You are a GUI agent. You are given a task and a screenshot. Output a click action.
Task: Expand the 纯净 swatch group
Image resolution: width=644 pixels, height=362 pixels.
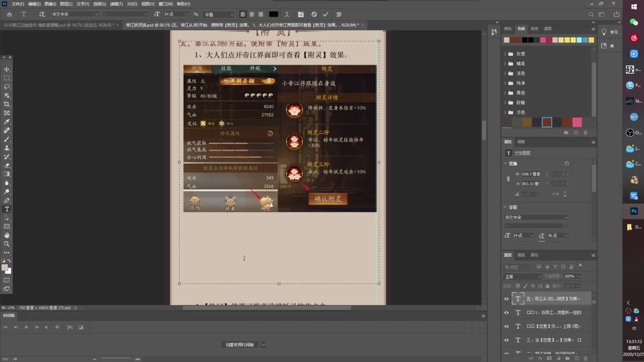[505, 83]
